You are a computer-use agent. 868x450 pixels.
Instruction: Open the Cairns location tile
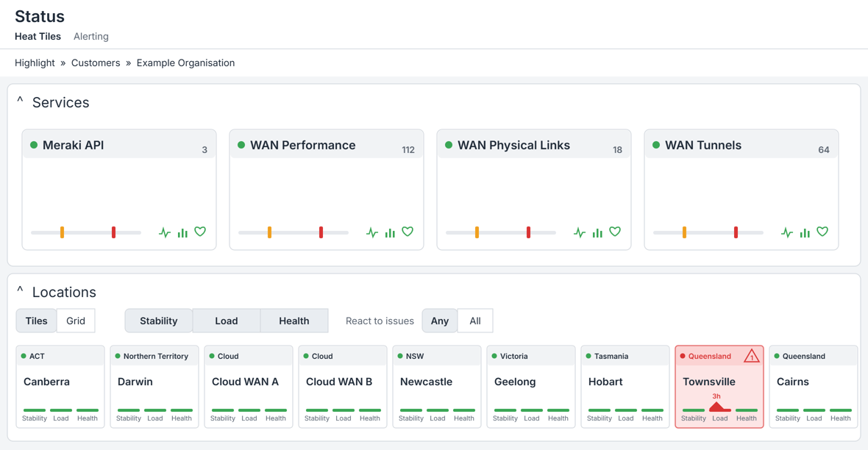(813, 387)
